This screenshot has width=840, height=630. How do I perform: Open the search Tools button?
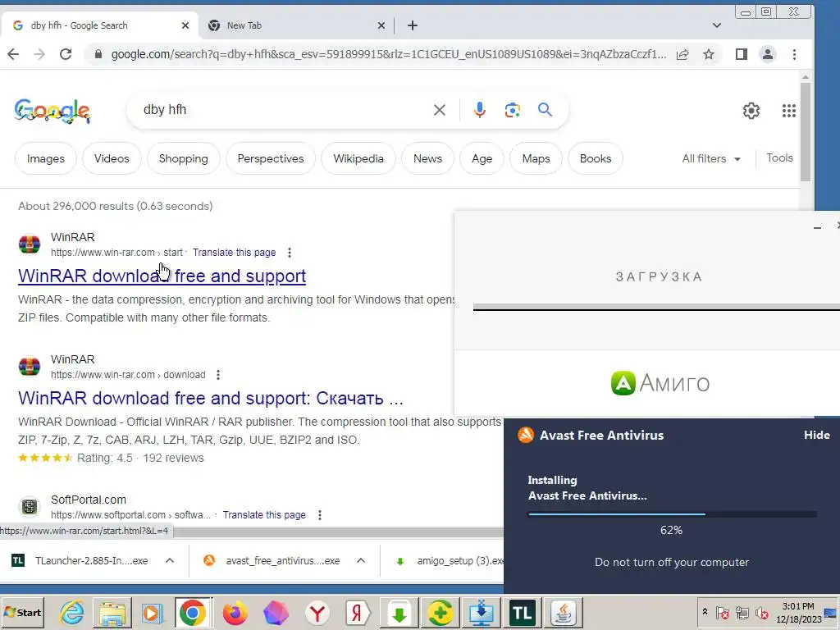pyautogui.click(x=779, y=158)
